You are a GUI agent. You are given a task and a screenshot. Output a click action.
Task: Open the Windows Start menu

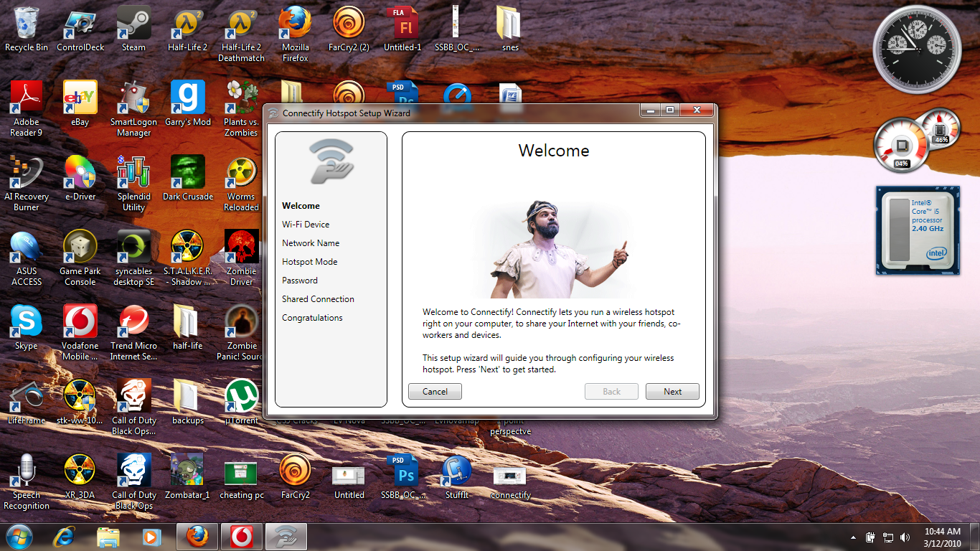19,537
